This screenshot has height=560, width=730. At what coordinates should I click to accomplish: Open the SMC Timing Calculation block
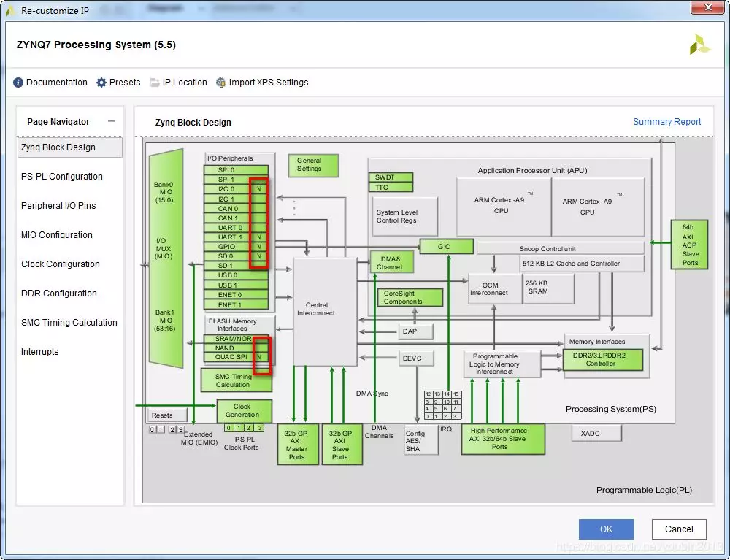pos(236,380)
